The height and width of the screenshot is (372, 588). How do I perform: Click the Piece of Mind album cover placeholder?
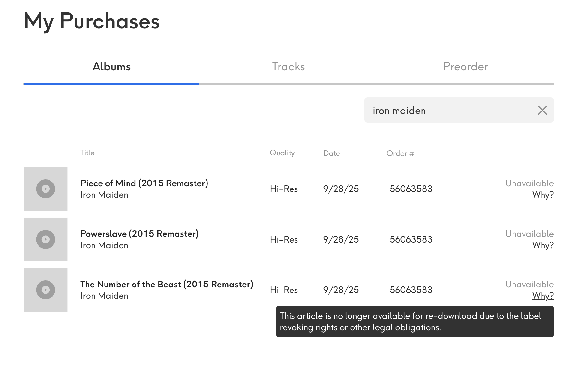click(45, 189)
